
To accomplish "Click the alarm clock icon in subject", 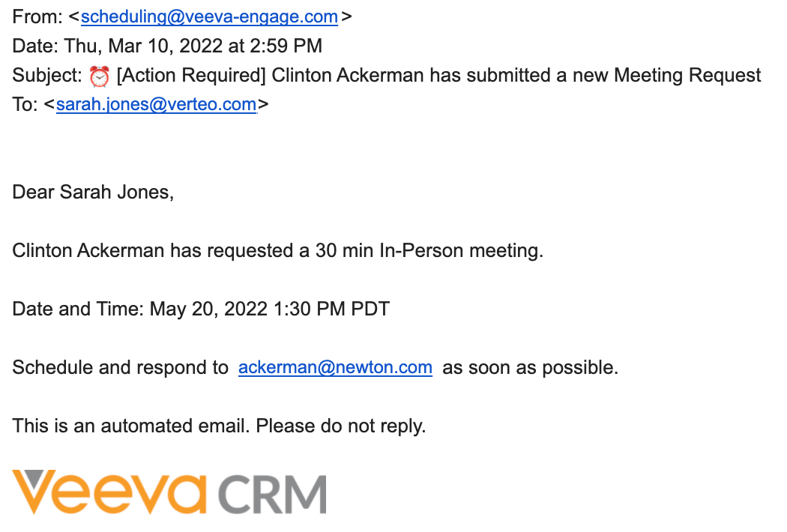I will pos(99,76).
